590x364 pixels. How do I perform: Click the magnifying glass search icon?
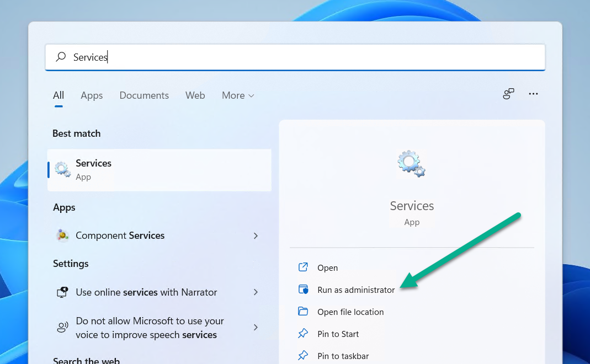(61, 57)
